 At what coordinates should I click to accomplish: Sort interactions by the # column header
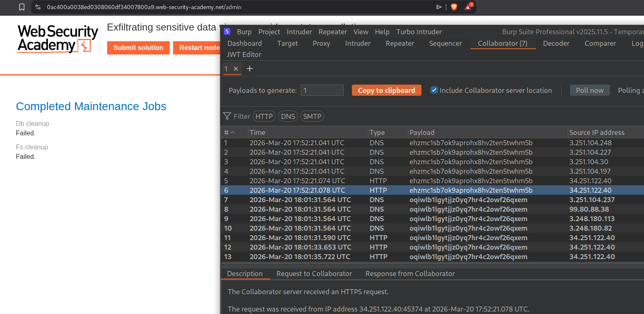click(229, 132)
